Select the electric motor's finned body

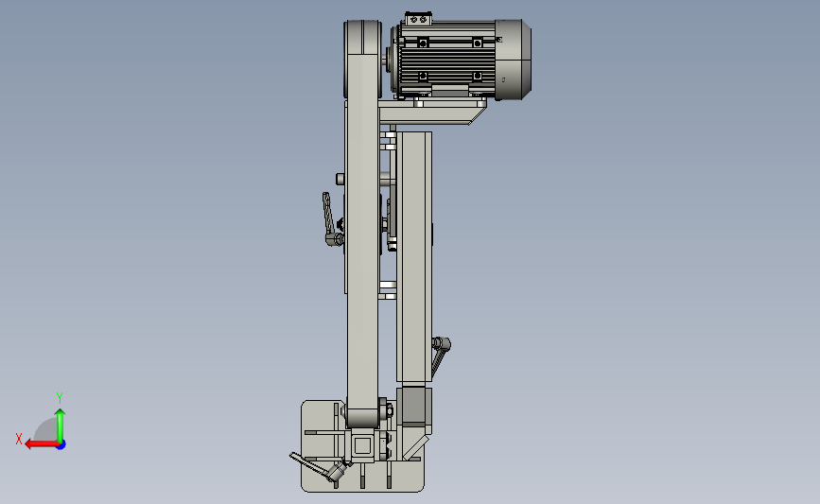tap(447, 59)
